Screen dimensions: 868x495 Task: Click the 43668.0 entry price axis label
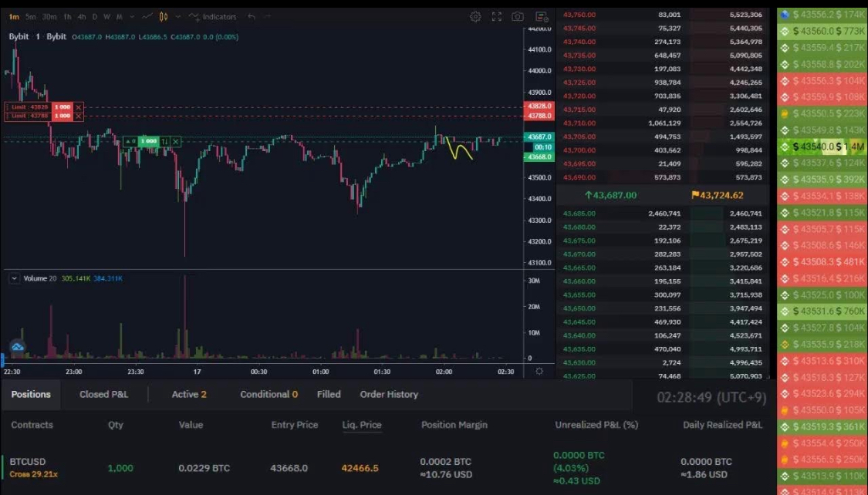[539, 157]
